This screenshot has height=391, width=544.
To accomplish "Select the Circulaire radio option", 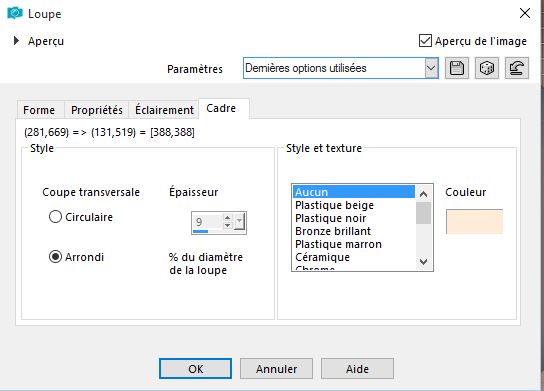I will [55, 217].
